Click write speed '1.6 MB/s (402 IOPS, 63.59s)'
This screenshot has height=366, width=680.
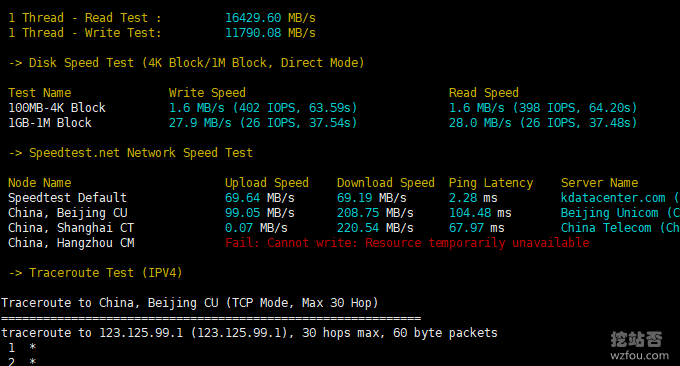click(x=263, y=108)
